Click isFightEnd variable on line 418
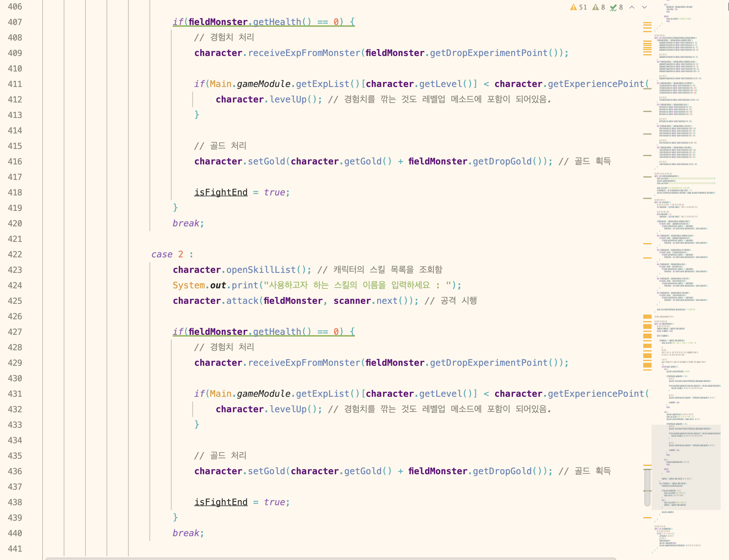Screen dimensions: 729x560 (x=221, y=192)
